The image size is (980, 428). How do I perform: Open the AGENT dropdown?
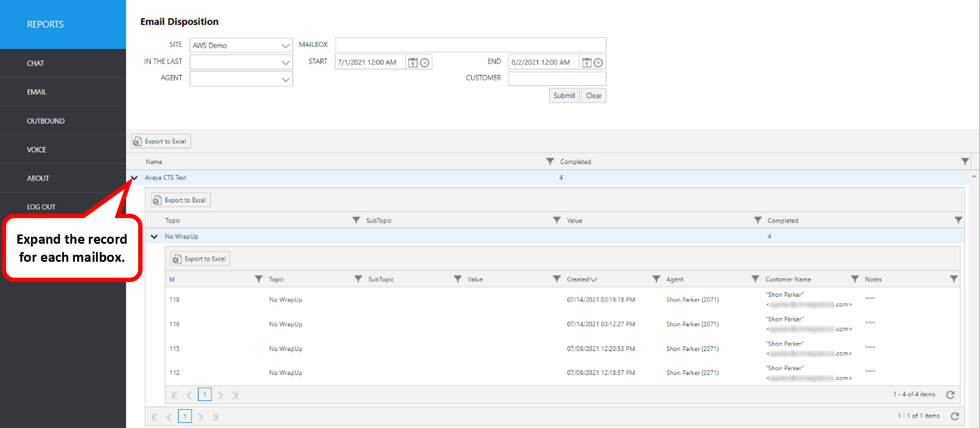[241, 79]
